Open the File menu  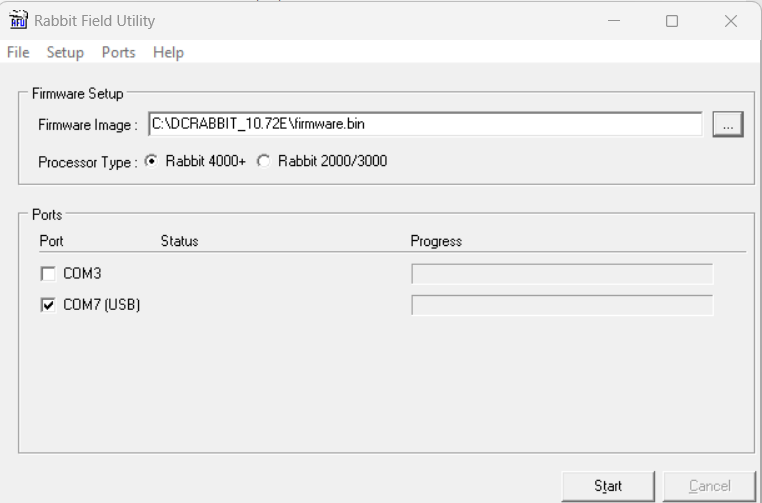[x=18, y=52]
